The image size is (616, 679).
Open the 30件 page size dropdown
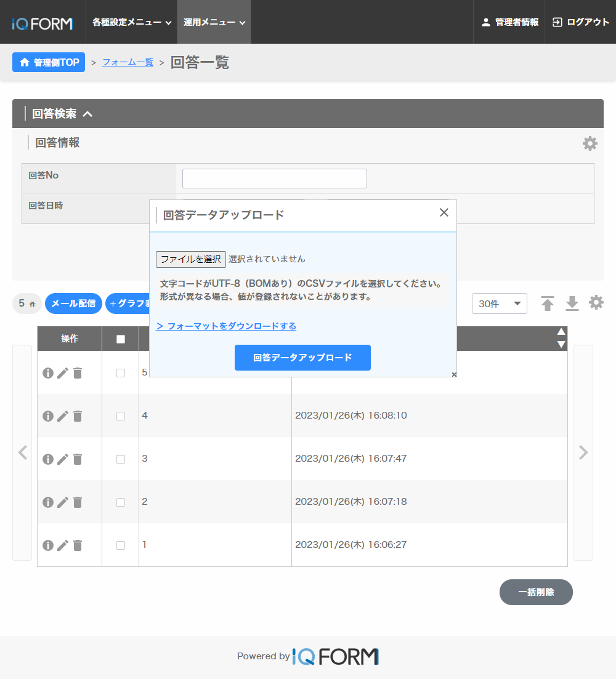[499, 303]
